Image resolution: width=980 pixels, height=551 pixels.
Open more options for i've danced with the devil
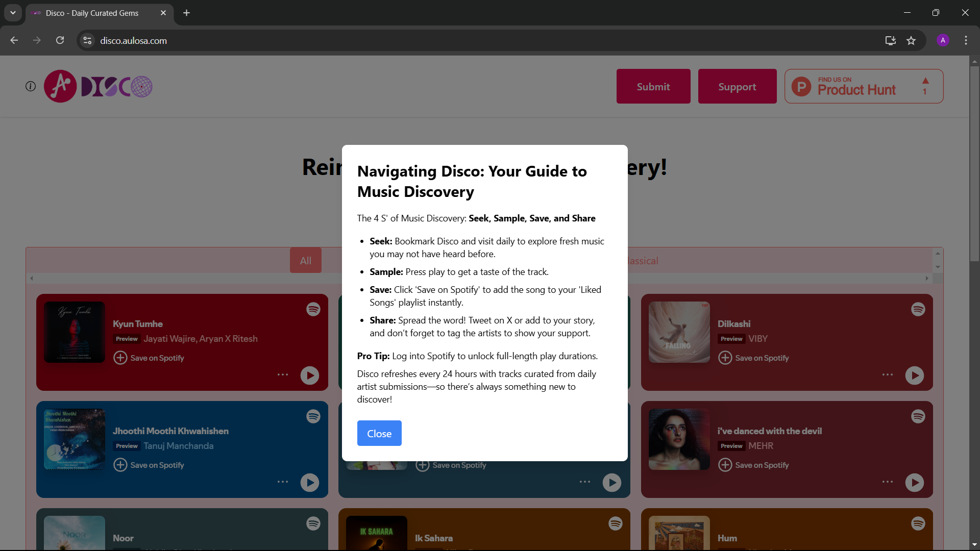point(888,482)
